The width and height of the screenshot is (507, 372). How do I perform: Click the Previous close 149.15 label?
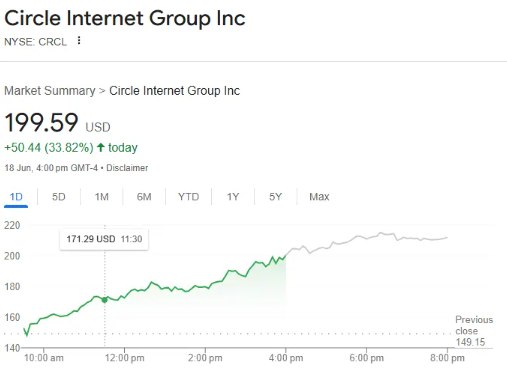[x=474, y=331]
